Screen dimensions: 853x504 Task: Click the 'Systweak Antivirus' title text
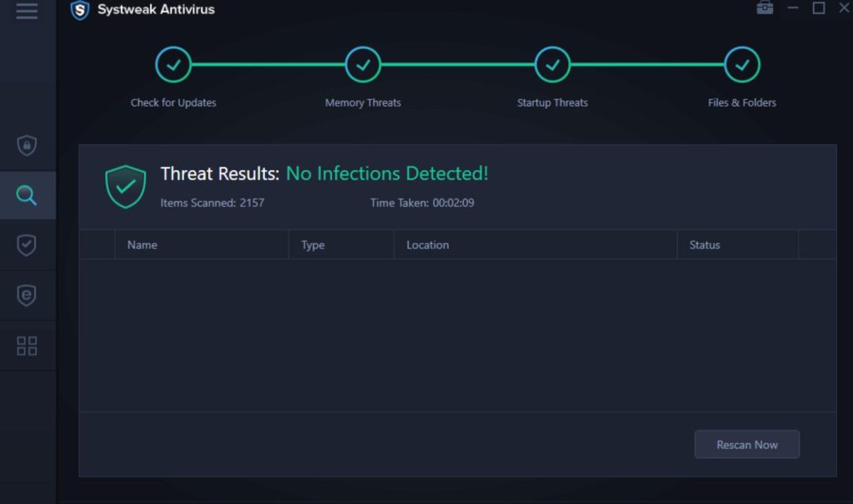point(156,9)
